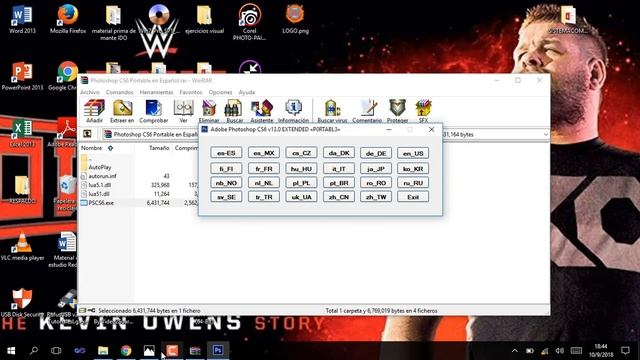
Task: Open the Comandos menu
Action: tap(120, 92)
